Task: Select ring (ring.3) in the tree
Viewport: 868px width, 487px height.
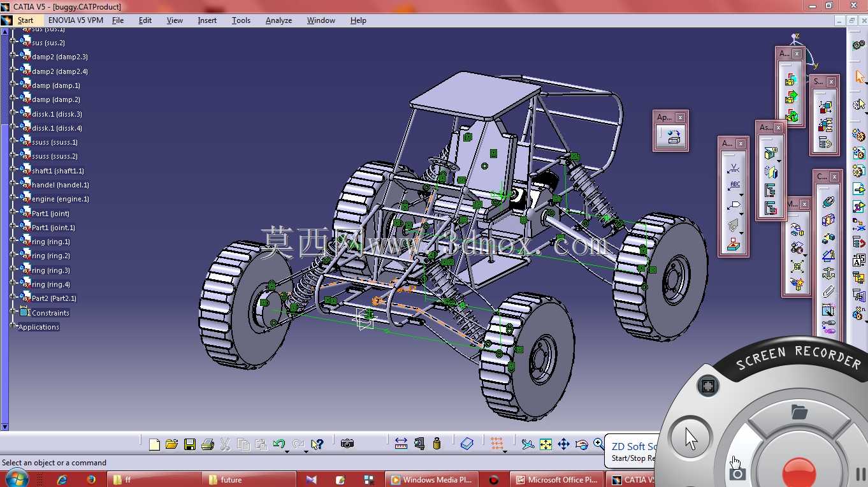Action: 51,270
